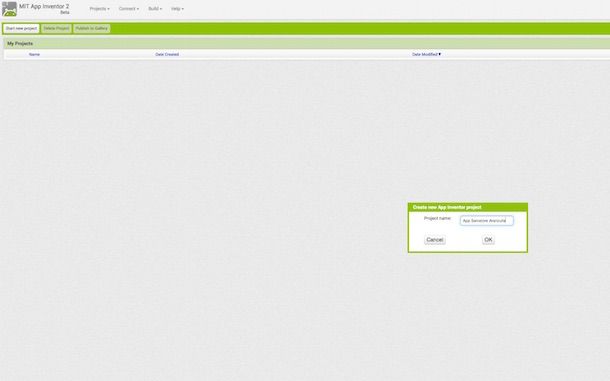The image size is (610, 381).
Task: Click OK in the new project dialog
Action: [x=488, y=240]
